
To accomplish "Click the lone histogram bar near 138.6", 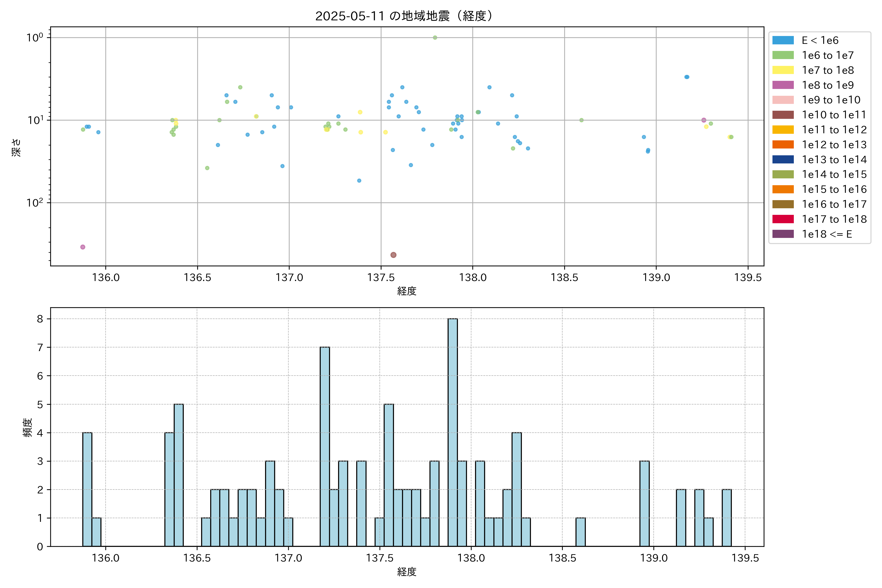I will (580, 532).
